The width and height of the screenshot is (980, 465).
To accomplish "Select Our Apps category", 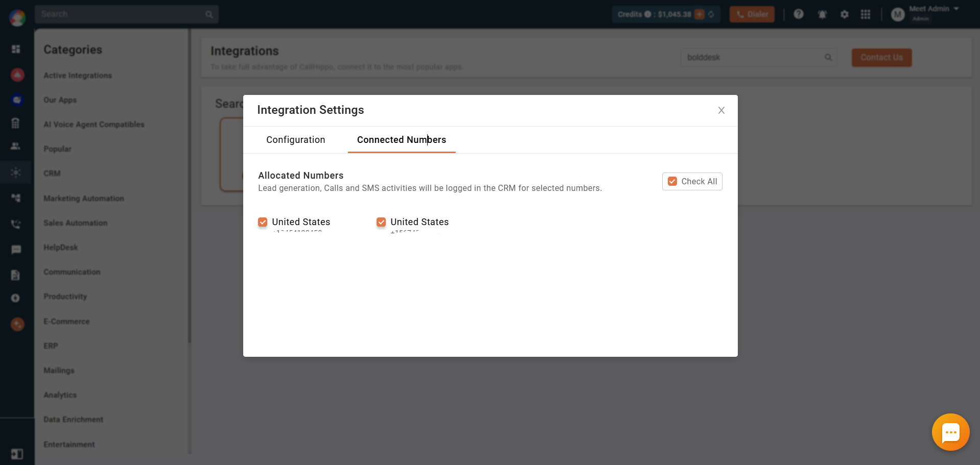I will tap(60, 100).
